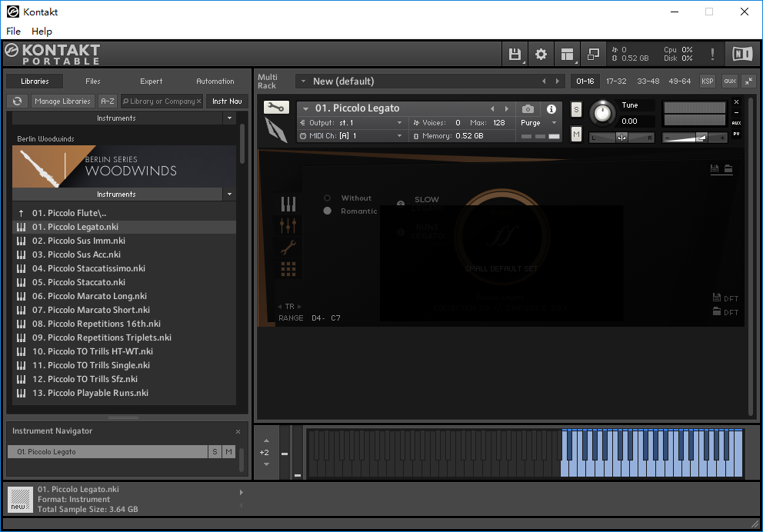Screen dimensions: 763x532
Task: Adjust the Tune knob
Action: pos(602,113)
